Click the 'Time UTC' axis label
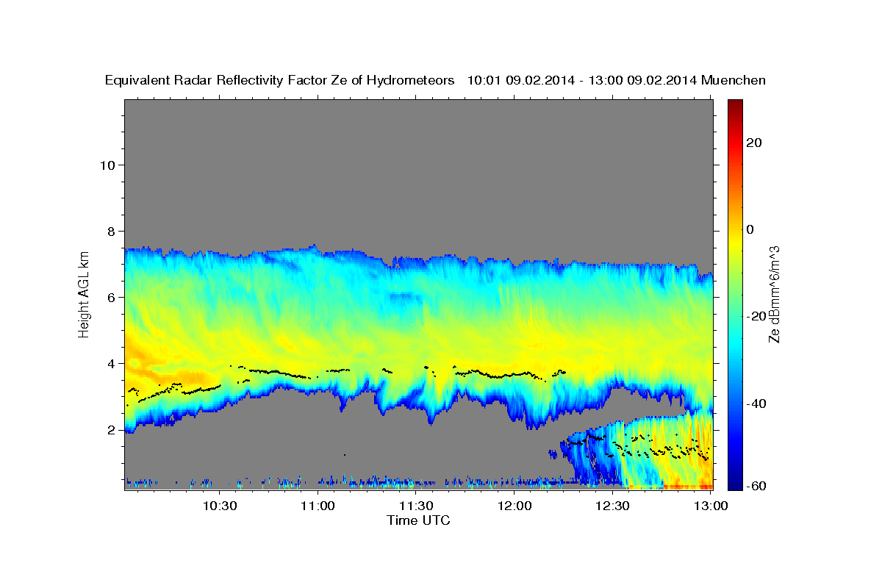This screenshot has width=882, height=588. pyautogui.click(x=418, y=520)
